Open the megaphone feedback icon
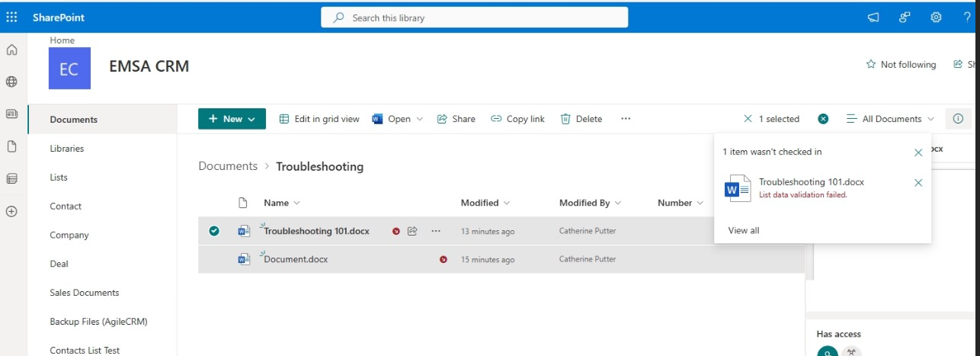 pyautogui.click(x=873, y=17)
